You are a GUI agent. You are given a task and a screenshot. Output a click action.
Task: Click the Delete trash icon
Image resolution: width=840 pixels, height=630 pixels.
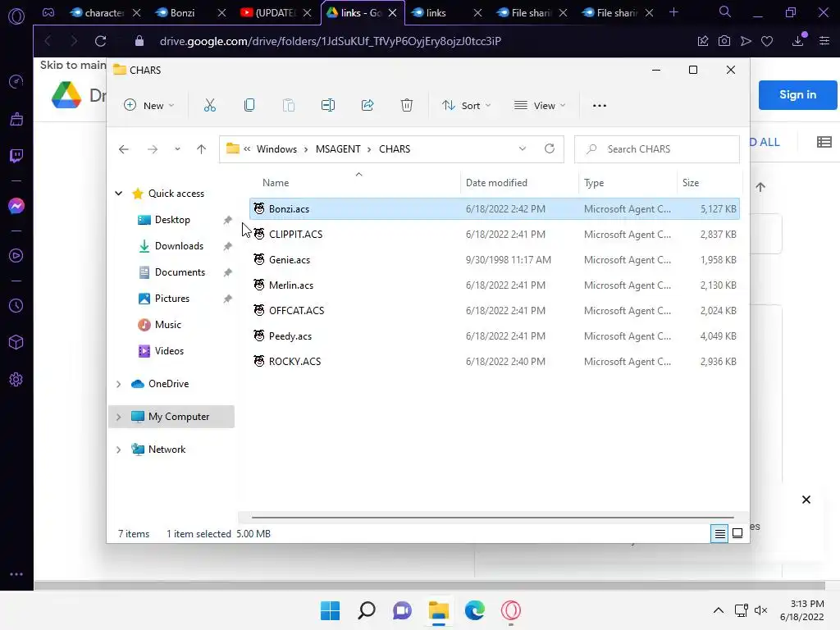tap(407, 106)
